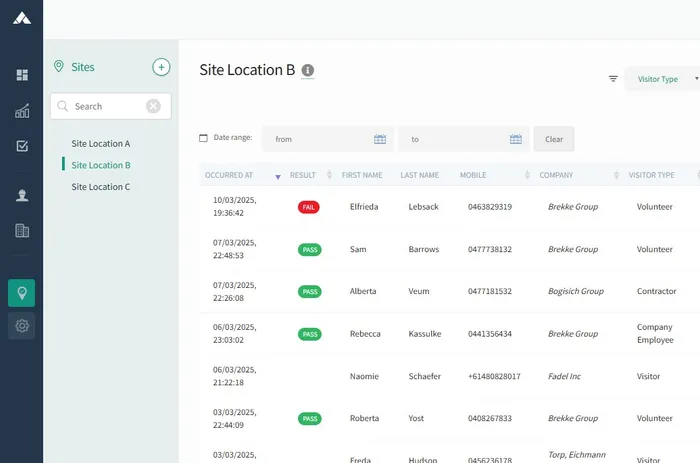Clear the site search text

pyautogui.click(x=153, y=106)
